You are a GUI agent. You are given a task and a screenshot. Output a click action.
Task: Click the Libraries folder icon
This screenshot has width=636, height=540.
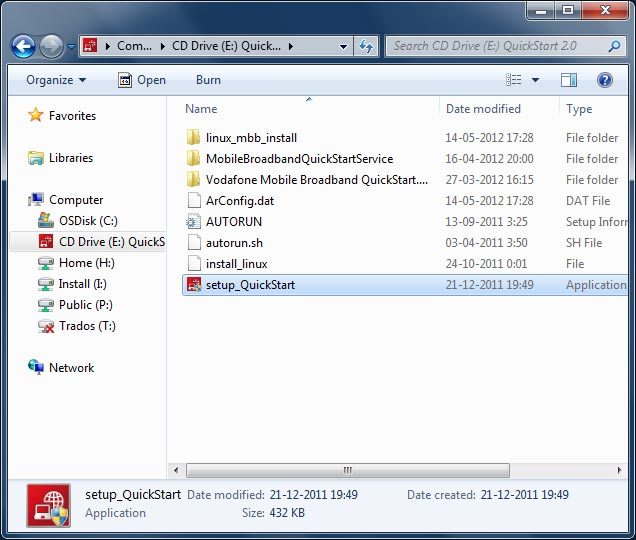tap(36, 158)
